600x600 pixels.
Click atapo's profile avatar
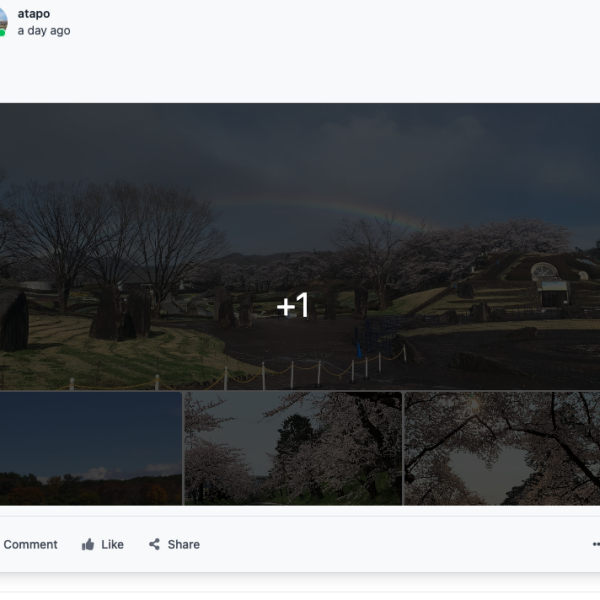pyautogui.click(x=3, y=21)
